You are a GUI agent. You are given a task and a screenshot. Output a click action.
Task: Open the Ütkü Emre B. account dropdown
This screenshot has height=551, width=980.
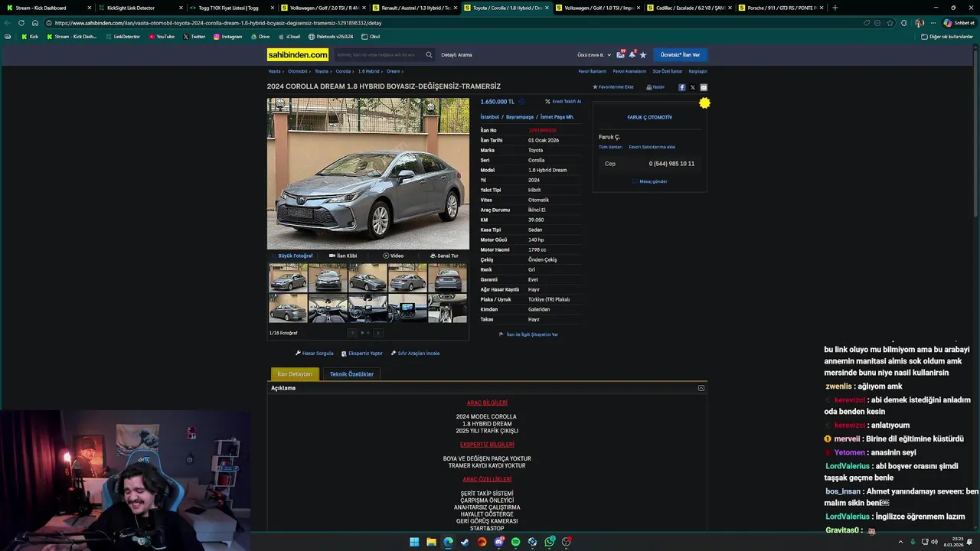594,55
